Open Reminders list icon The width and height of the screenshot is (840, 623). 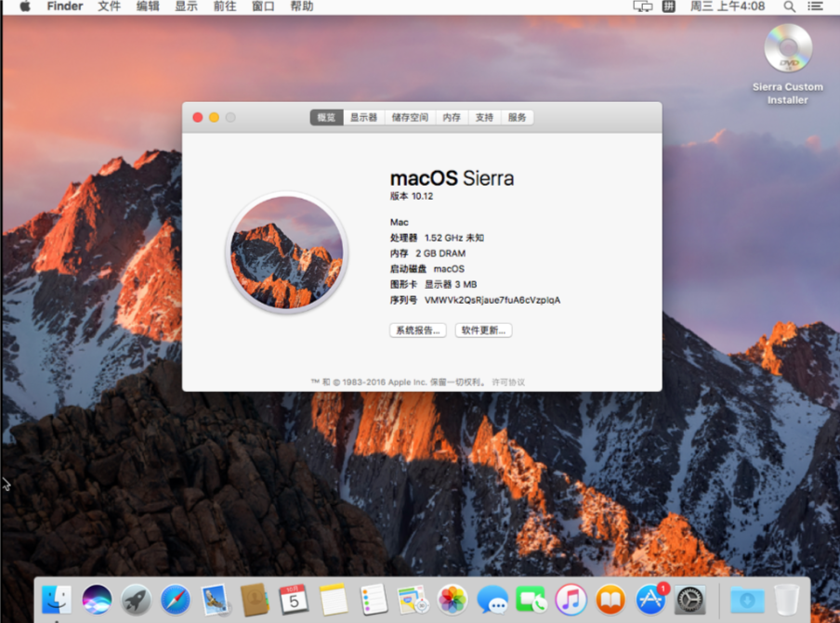(x=374, y=600)
